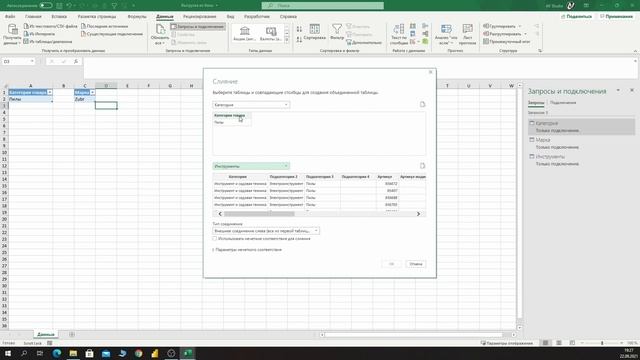
Task: Select the Акции data type
Action: coord(244,34)
